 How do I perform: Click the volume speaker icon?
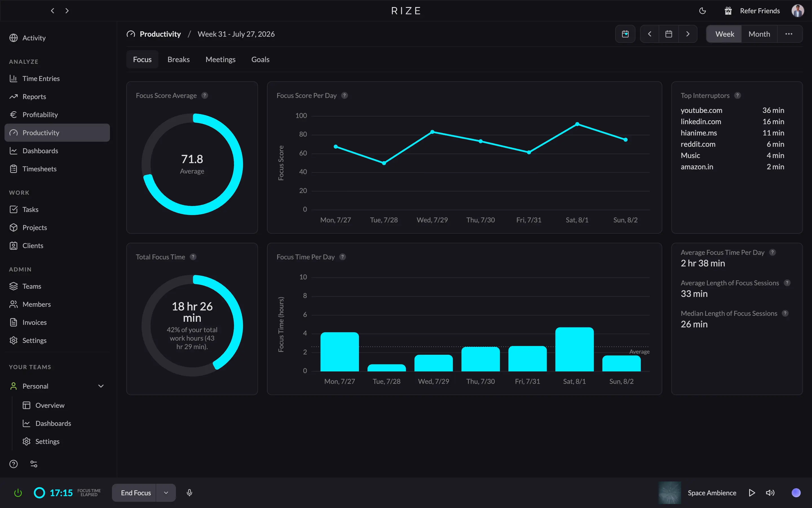pyautogui.click(x=770, y=493)
